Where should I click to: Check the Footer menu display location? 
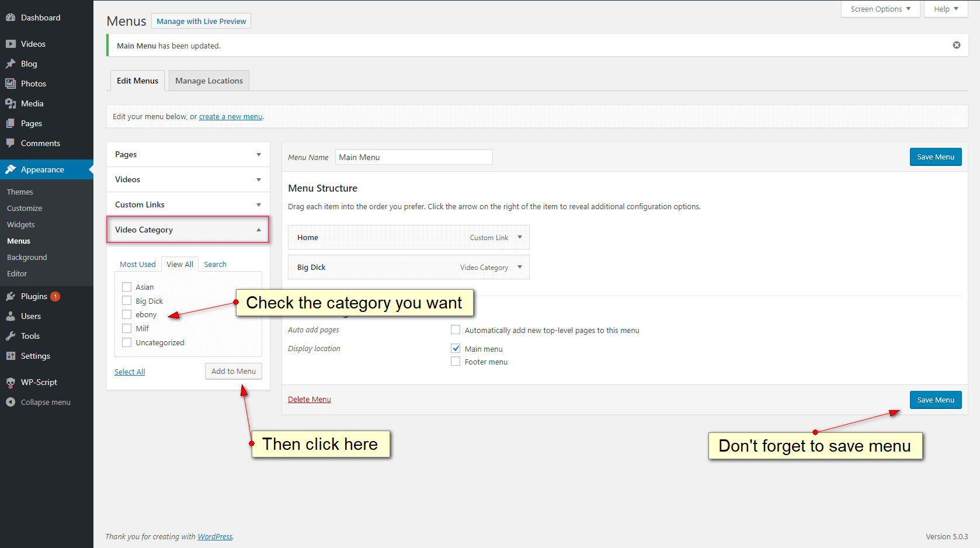pyautogui.click(x=456, y=362)
